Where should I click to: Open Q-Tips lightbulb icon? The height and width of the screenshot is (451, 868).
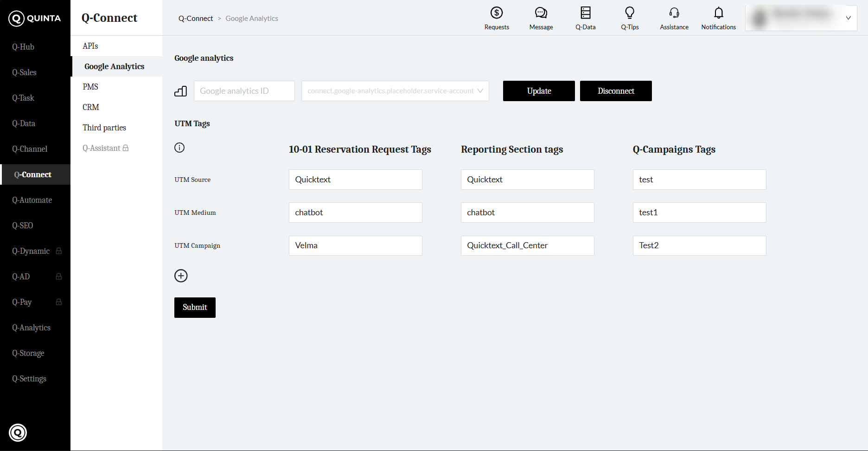click(630, 13)
